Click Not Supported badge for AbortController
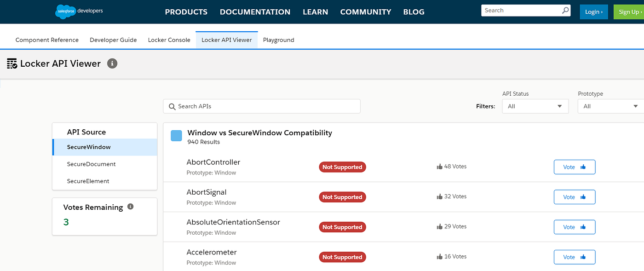 point(342,167)
